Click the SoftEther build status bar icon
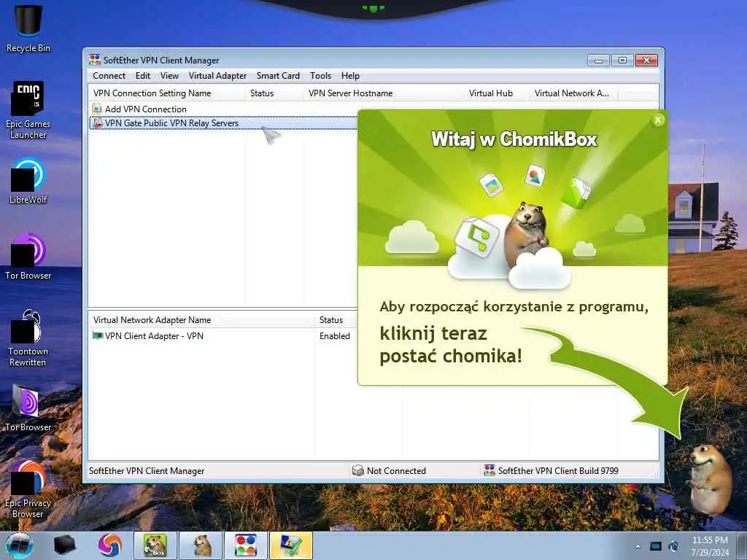This screenshot has height=560, width=747. (489, 470)
